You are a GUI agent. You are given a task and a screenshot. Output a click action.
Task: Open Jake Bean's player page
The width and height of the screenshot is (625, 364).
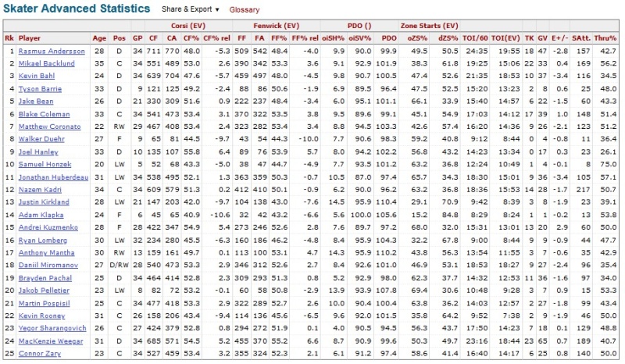[x=35, y=102]
